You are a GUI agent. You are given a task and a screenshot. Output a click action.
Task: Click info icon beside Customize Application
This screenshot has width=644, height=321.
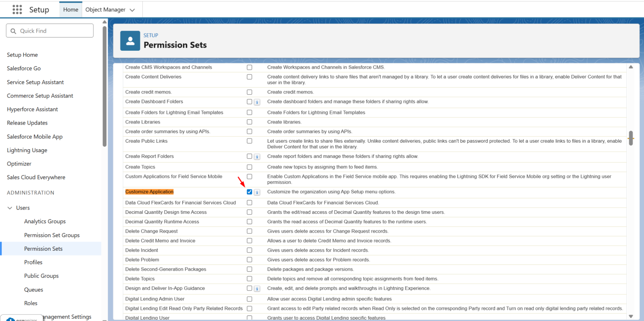coord(257,192)
